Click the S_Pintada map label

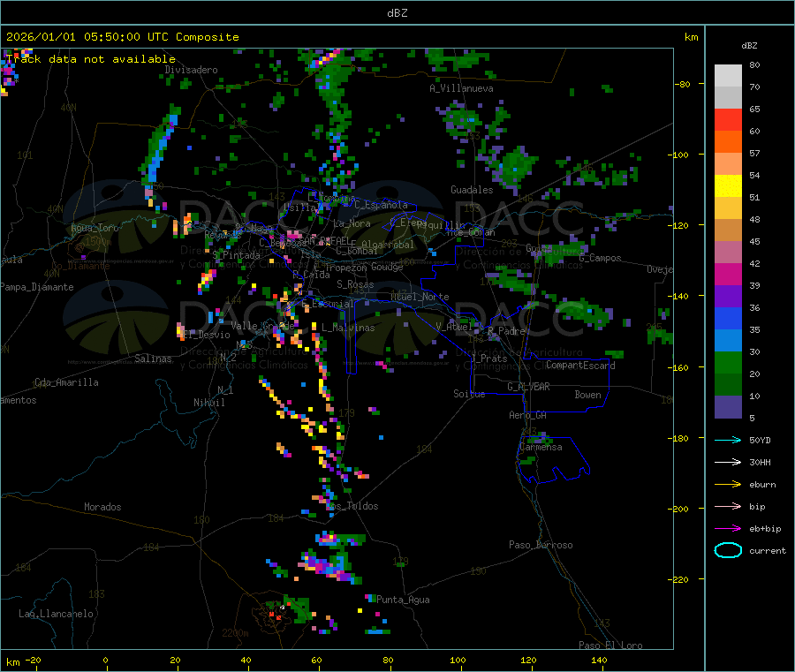236,255
